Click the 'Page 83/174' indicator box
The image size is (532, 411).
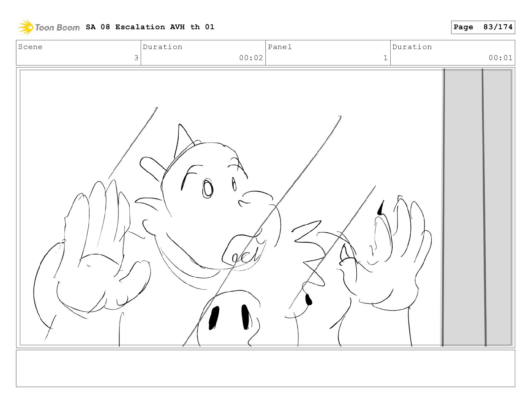tap(483, 27)
